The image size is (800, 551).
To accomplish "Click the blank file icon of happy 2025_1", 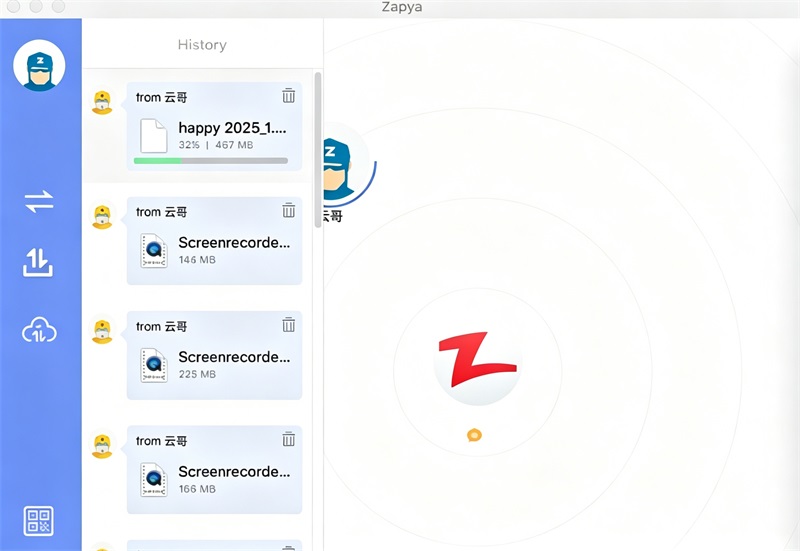I will click(x=154, y=136).
